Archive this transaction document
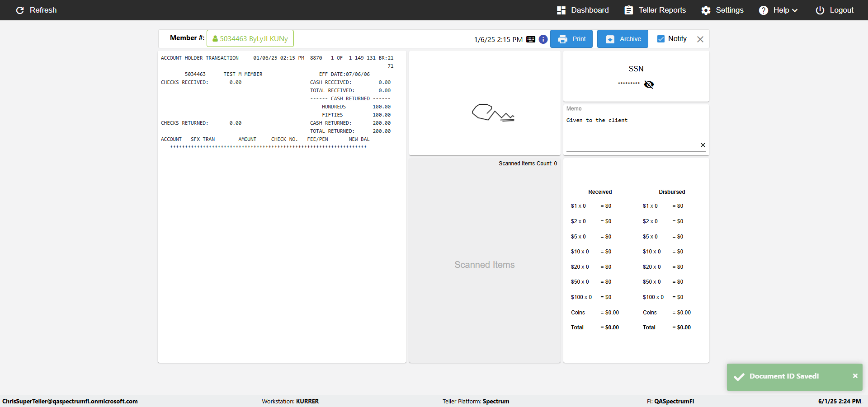The height and width of the screenshot is (407, 868). [623, 39]
